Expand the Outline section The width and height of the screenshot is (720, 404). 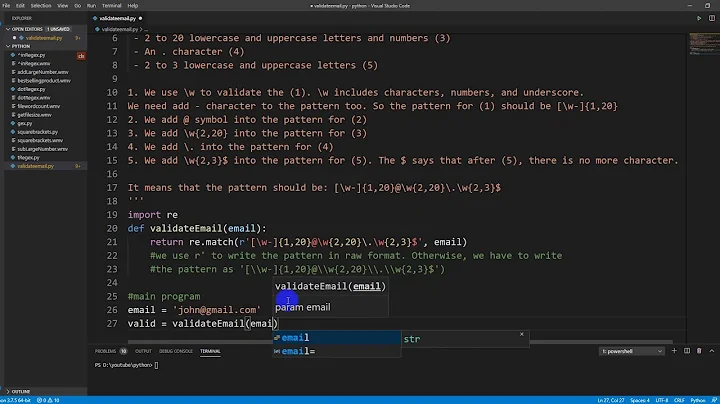click(8, 392)
